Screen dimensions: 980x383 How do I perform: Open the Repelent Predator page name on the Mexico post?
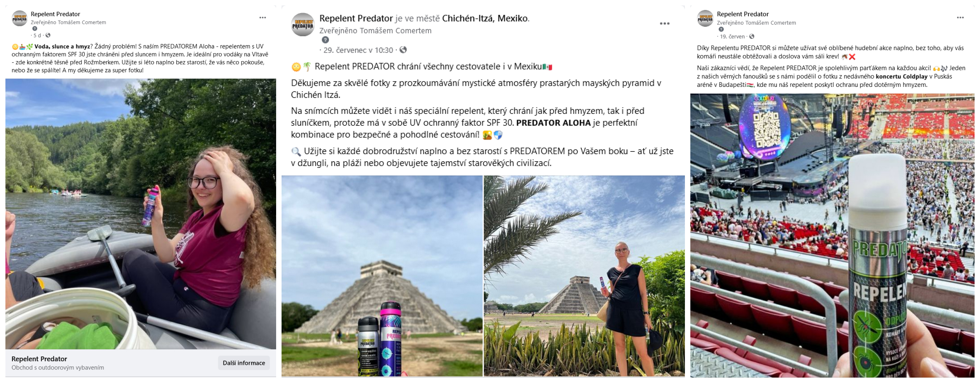[356, 18]
